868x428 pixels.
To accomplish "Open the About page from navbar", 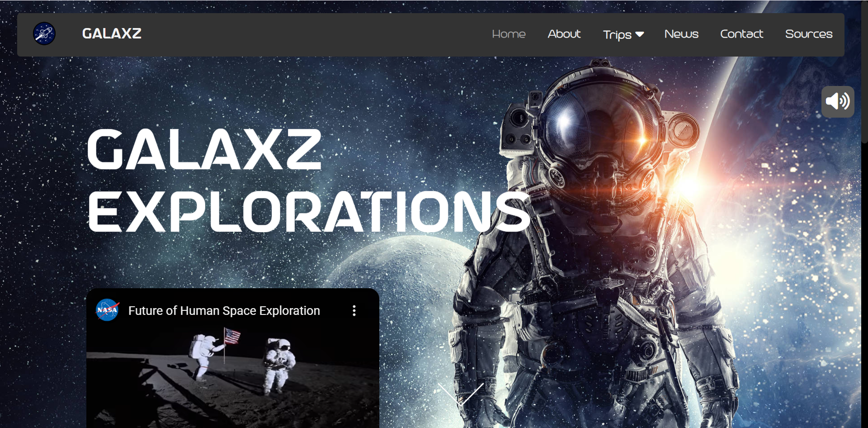I will pyautogui.click(x=564, y=34).
